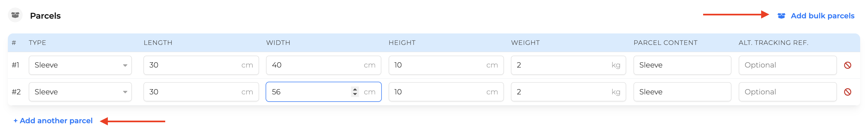Viewport: 868px width, 137px height.
Task: Focus Weight field of parcel #1
Action: pos(568,65)
